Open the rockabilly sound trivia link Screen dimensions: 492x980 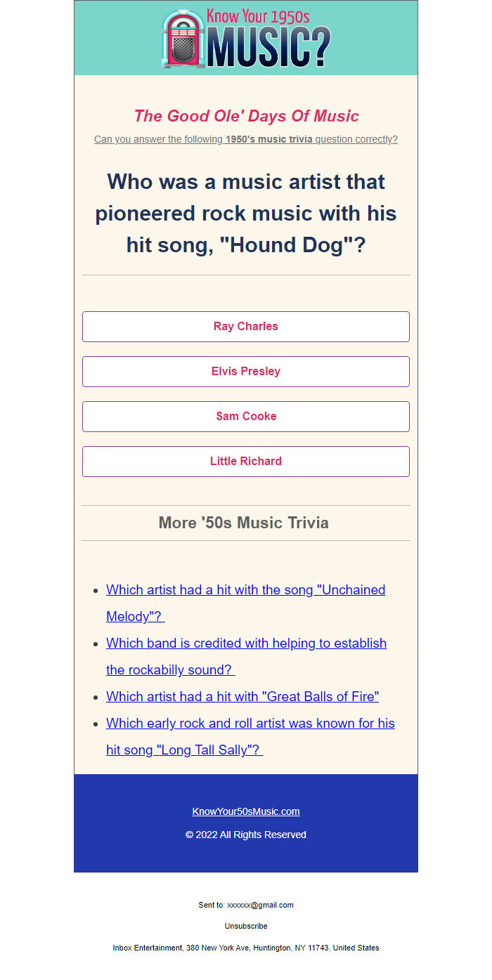246,643
